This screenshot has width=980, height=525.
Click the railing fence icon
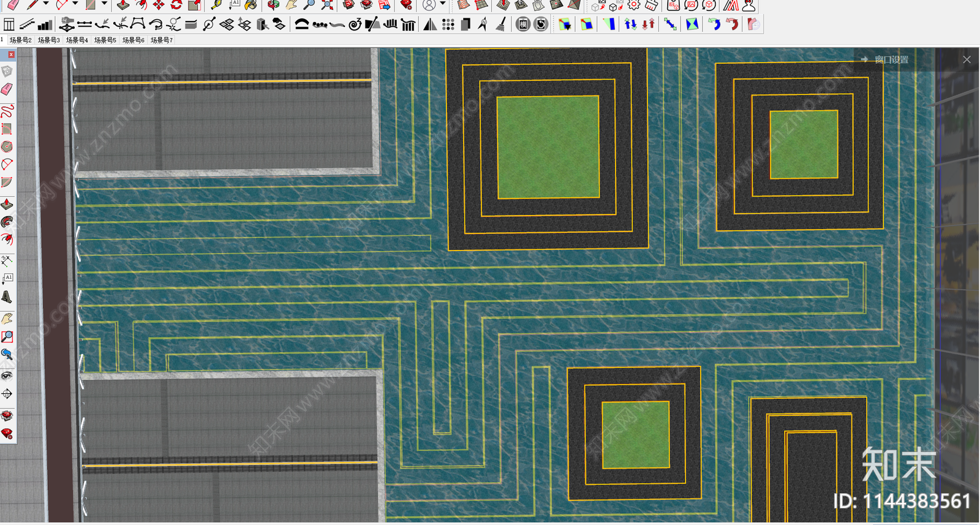point(408,25)
